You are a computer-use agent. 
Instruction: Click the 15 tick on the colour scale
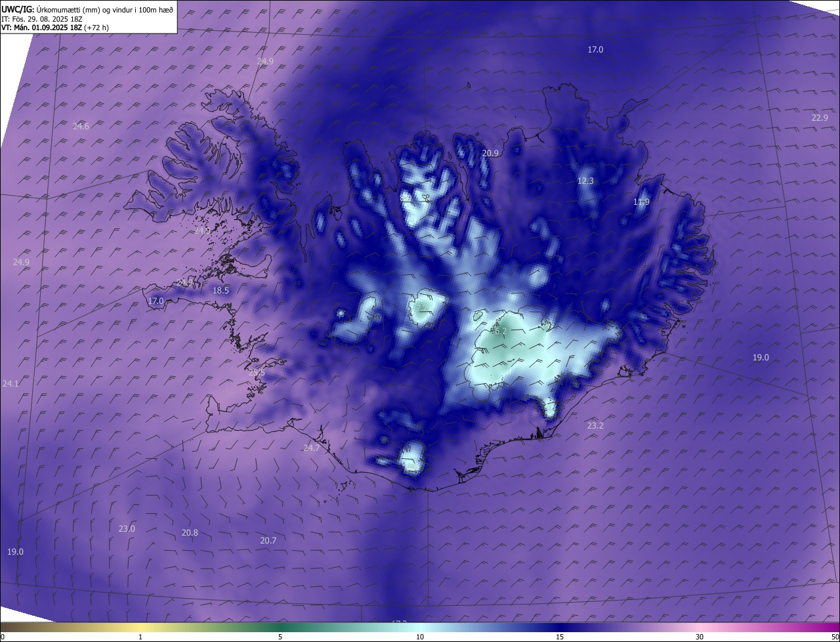pos(560,637)
